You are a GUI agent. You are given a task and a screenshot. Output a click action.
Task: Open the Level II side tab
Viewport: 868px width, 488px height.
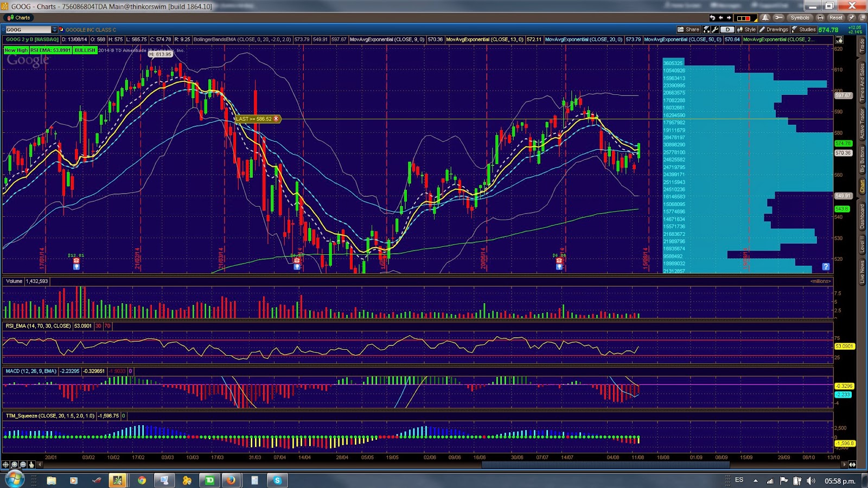coord(862,245)
